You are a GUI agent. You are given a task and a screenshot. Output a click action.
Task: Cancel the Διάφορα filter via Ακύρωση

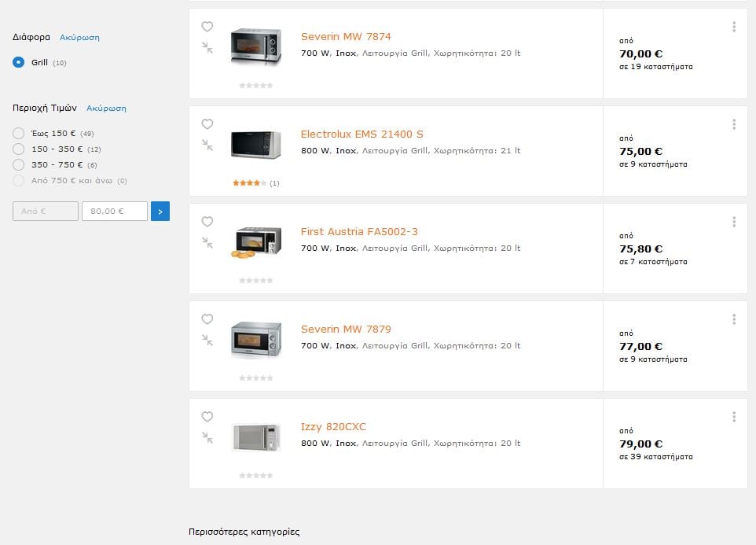(x=79, y=37)
